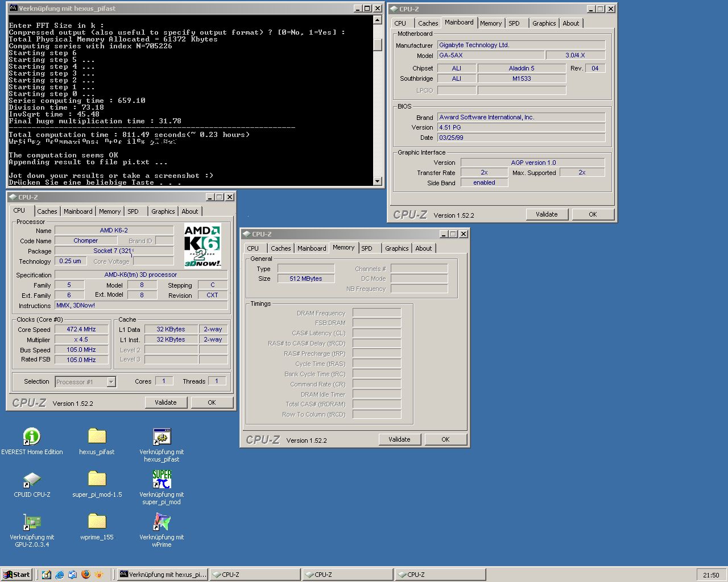
Task: Open Caches tab in the Memory CPU-Z window
Action: pos(281,248)
